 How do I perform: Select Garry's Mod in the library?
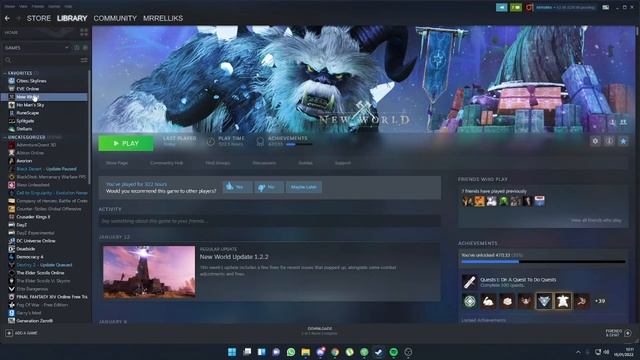click(x=29, y=313)
